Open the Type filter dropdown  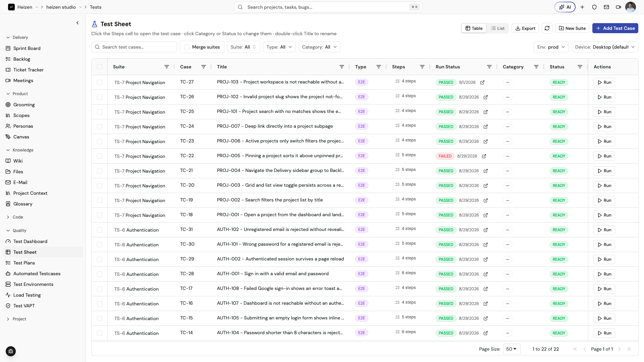[279, 47]
